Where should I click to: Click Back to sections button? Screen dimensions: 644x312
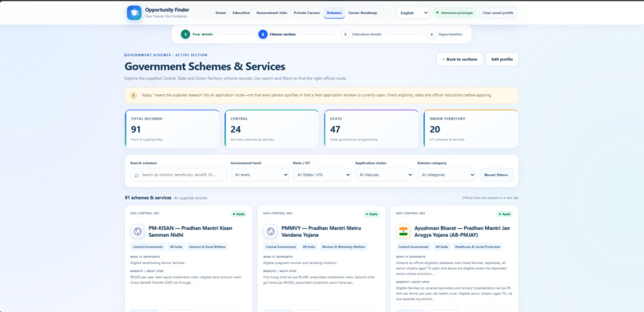pyautogui.click(x=459, y=59)
